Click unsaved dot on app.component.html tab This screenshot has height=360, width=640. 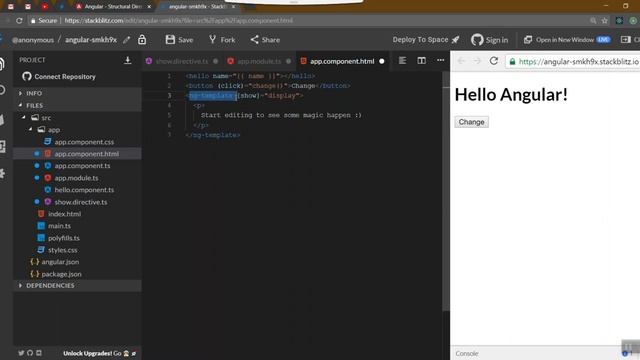pyautogui.click(x=382, y=61)
